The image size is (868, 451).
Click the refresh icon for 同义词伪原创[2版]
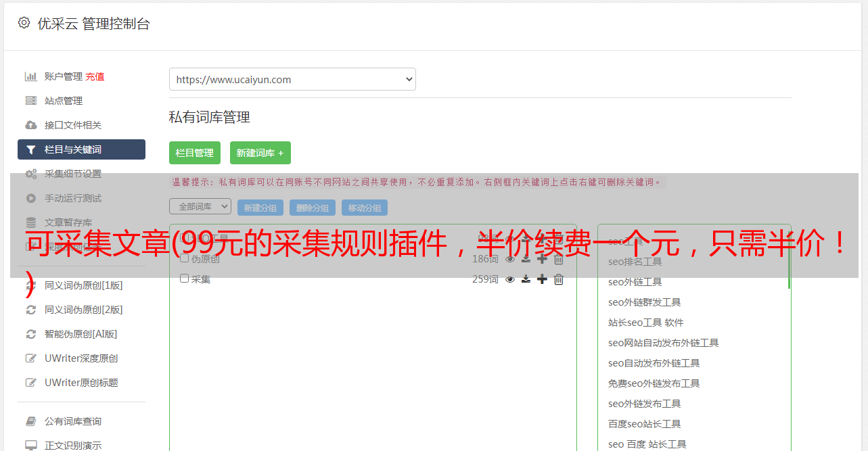tap(30, 310)
